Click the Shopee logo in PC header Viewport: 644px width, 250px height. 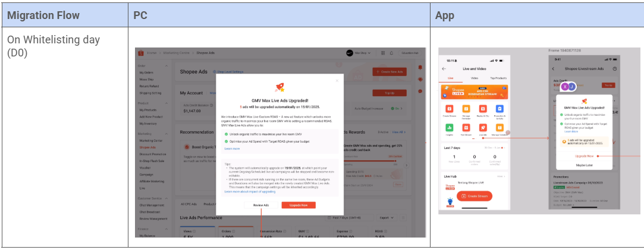coord(141,53)
